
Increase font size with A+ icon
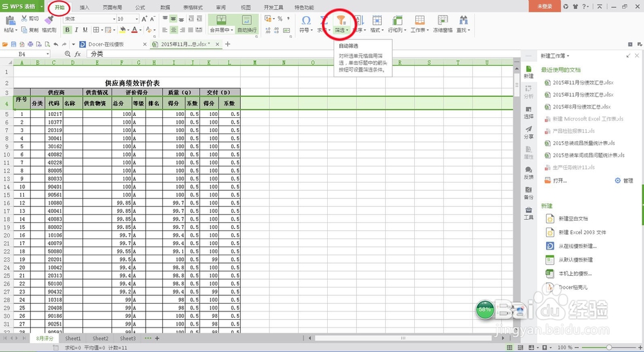click(144, 19)
